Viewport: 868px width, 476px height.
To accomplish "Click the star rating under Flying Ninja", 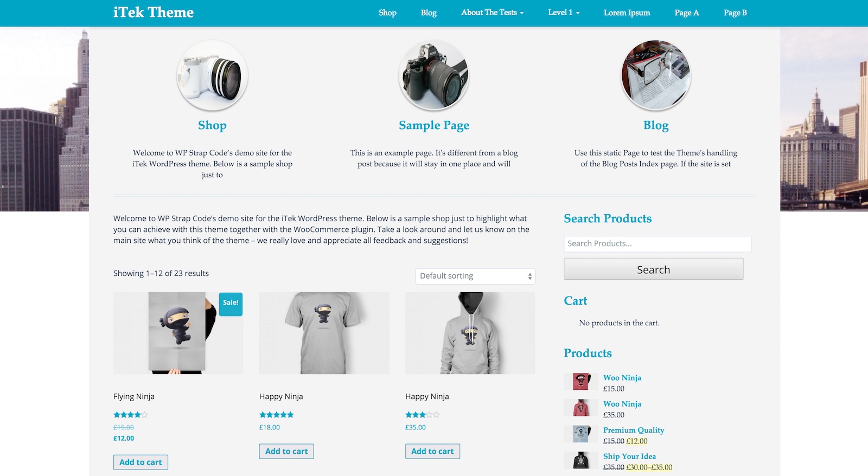I will pyautogui.click(x=130, y=415).
